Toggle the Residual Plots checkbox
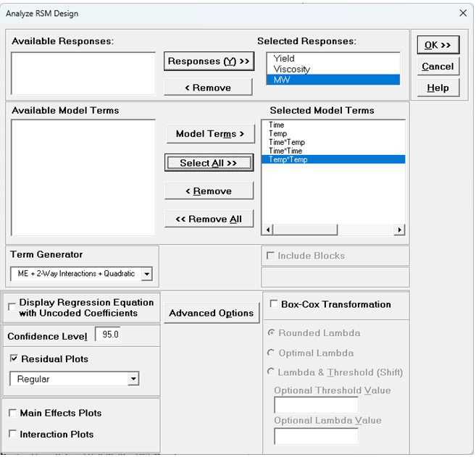The image size is (476, 457). click(x=14, y=359)
